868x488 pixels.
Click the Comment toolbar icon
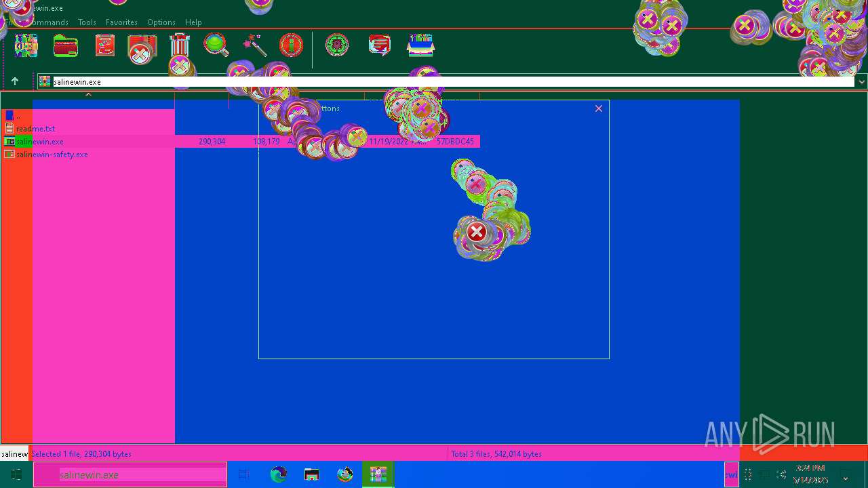[380, 45]
